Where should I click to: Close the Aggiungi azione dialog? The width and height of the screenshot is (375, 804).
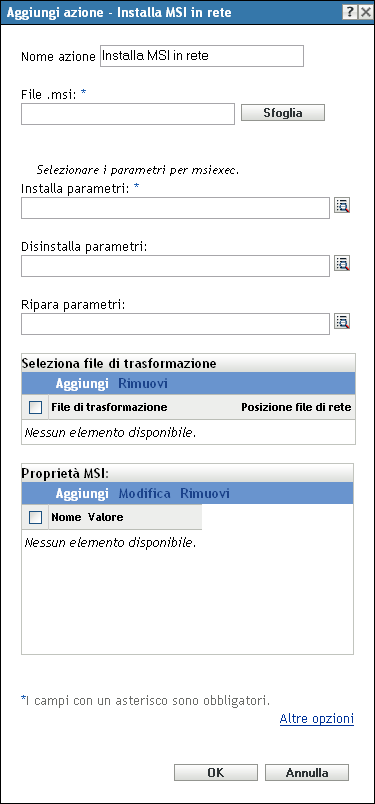click(x=365, y=12)
